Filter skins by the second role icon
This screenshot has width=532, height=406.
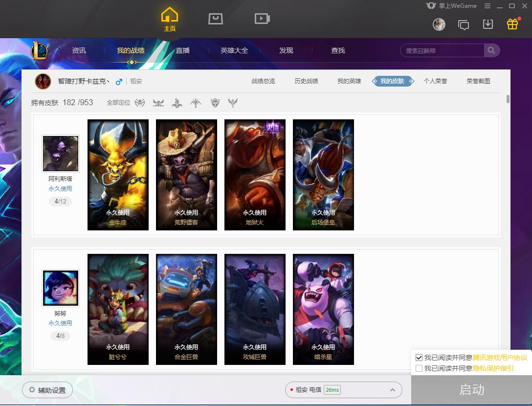pyautogui.click(x=158, y=103)
